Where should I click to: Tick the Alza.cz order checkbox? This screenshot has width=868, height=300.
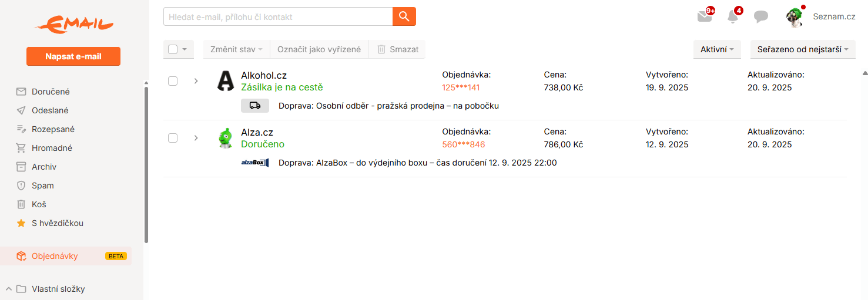[173, 138]
